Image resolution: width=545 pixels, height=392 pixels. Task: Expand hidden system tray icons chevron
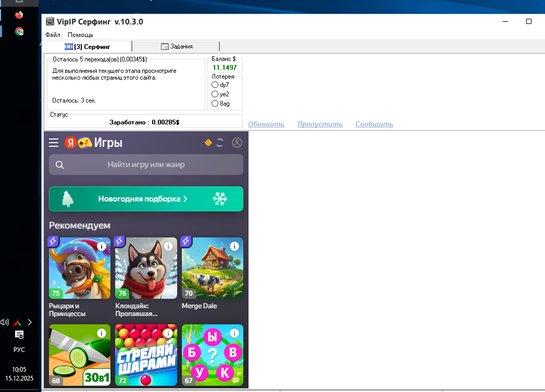pos(29,322)
